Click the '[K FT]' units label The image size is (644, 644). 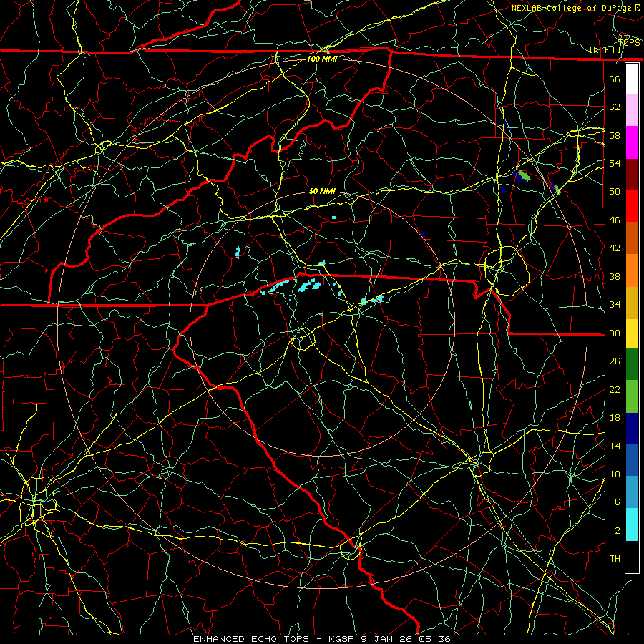[605, 49]
